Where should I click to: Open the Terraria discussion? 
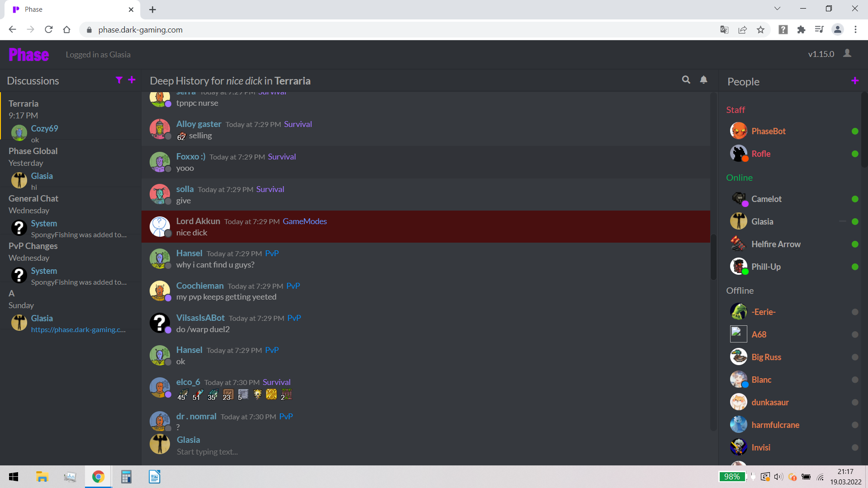point(71,116)
